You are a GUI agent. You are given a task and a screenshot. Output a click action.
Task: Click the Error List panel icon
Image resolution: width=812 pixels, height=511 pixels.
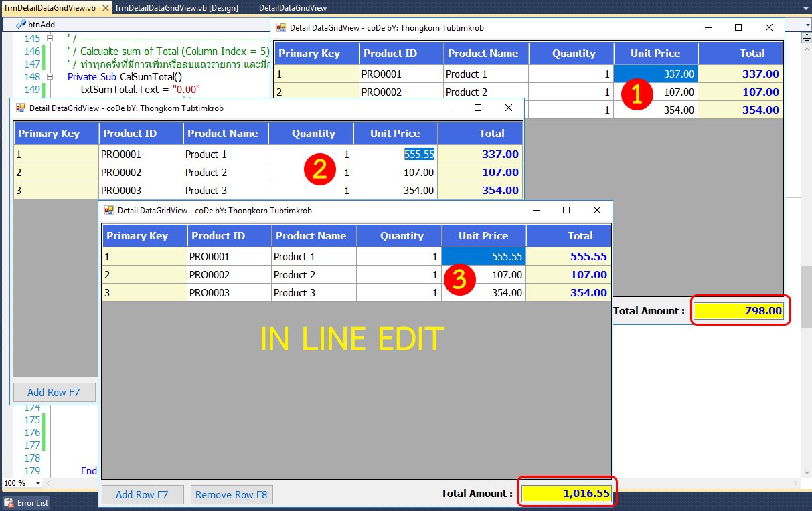tap(9, 502)
